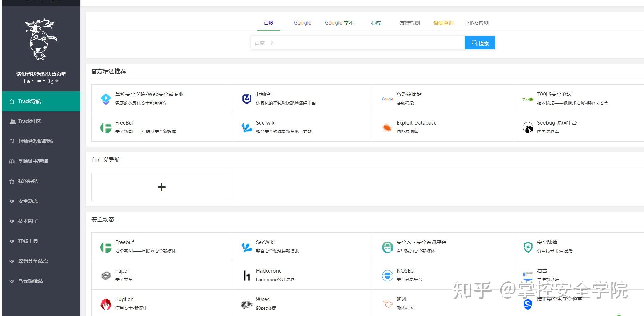The height and width of the screenshot is (316, 644).
Task: Open 我的导航 sidebar item
Action: 41,181
